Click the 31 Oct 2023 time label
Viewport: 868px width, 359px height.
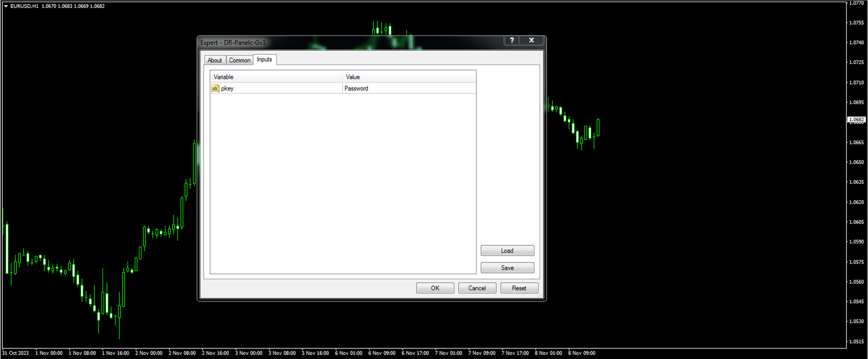tap(16, 353)
